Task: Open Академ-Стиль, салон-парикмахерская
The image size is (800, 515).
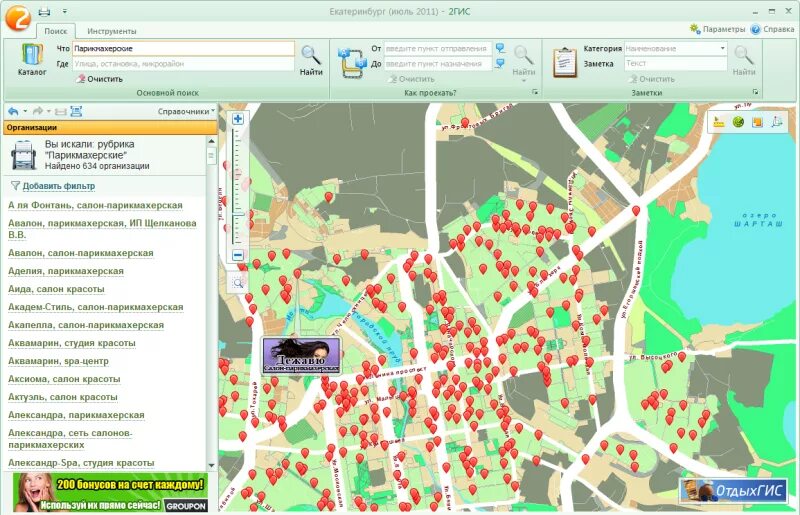Action: [95, 307]
